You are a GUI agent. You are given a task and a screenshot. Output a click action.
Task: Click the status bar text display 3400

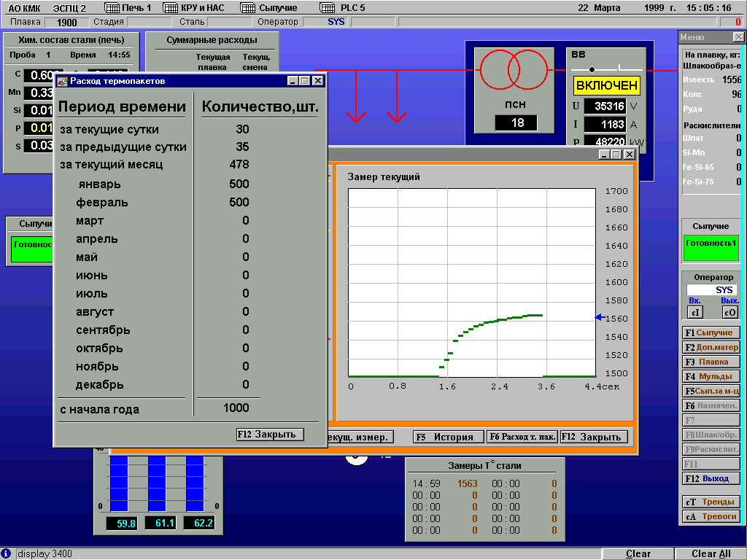44,554
